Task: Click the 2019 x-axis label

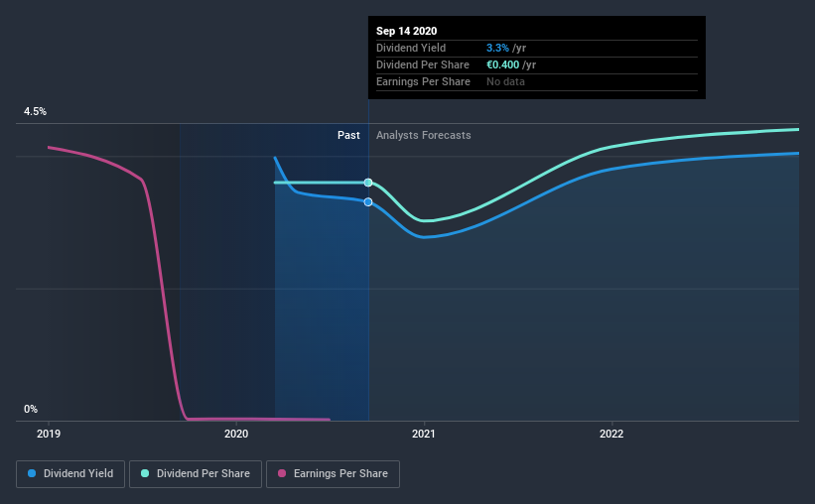Action: coord(49,434)
